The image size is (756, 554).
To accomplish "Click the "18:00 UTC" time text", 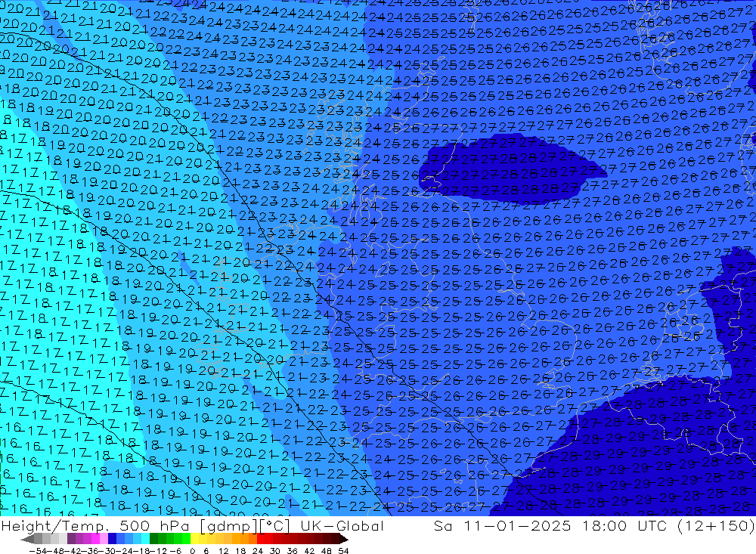I will (626, 526).
